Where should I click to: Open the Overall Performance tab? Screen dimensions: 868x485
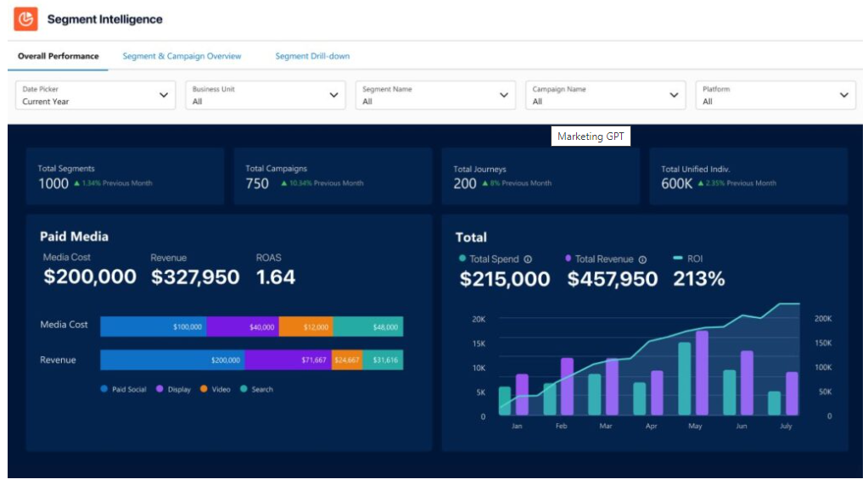tap(59, 56)
